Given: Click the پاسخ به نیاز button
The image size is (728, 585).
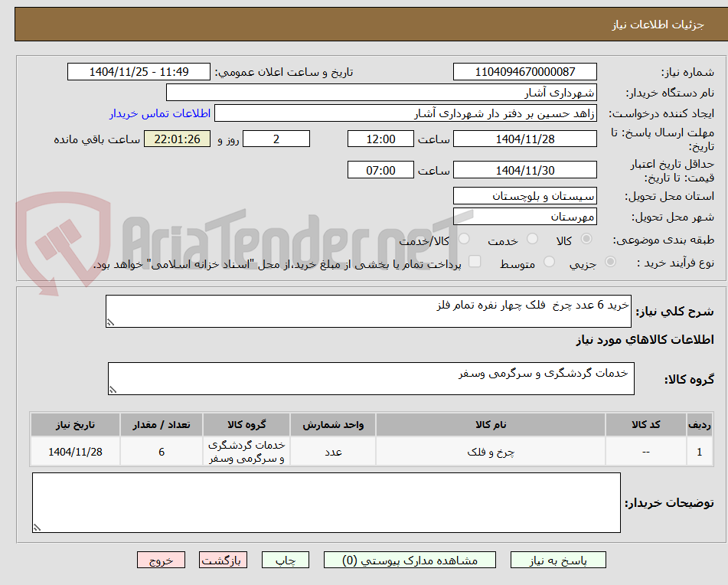Looking at the screenshot, I should pos(558,560).
